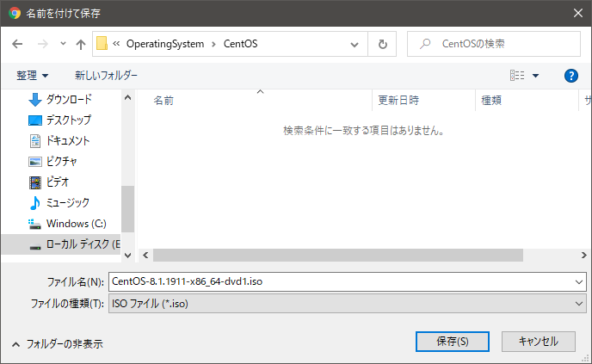The width and height of the screenshot is (592, 364).
Task: Open address bar history dropdown
Action: pyautogui.click(x=355, y=45)
